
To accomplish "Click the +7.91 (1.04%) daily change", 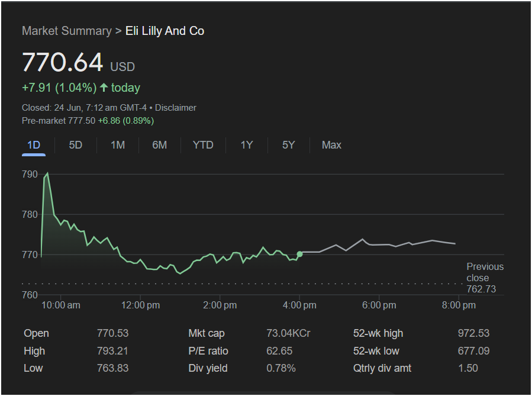I will point(59,88).
